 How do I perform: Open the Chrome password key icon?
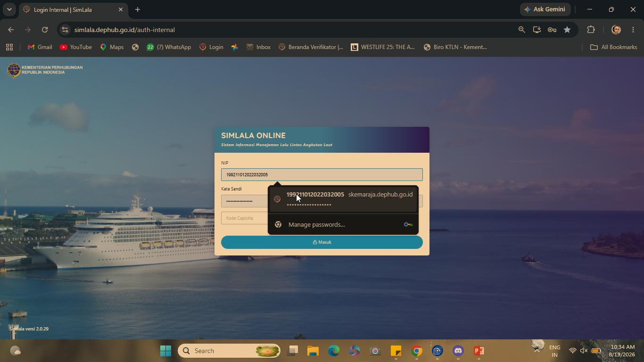tap(552, 30)
